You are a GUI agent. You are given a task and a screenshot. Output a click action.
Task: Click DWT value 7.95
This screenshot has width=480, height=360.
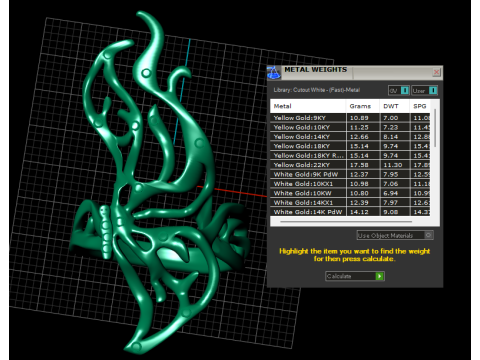tap(391, 174)
